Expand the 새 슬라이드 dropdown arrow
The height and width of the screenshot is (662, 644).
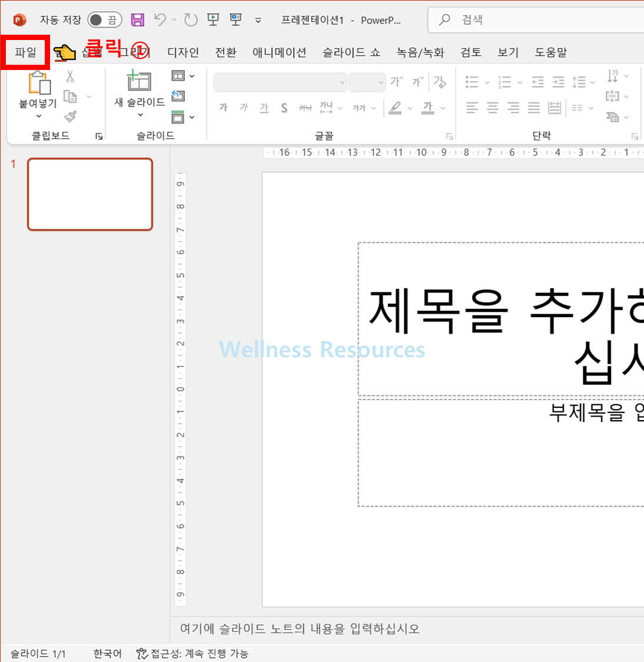pyautogui.click(x=140, y=115)
